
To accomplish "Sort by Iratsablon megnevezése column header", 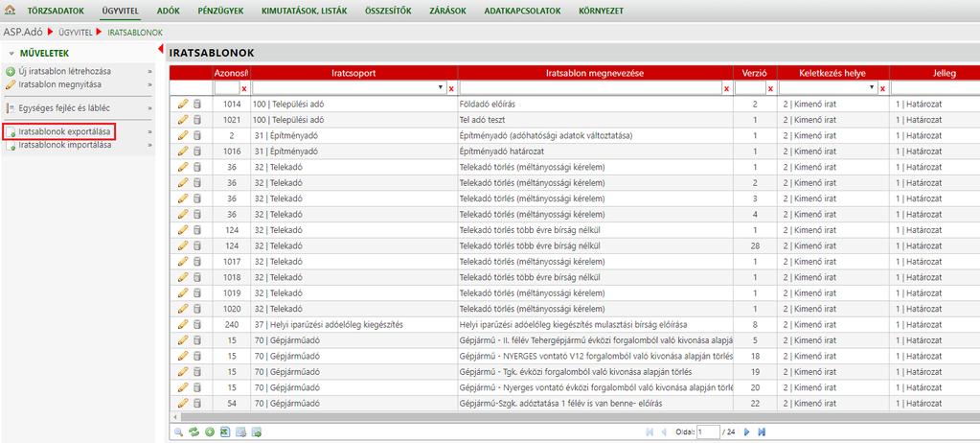I will pyautogui.click(x=595, y=73).
